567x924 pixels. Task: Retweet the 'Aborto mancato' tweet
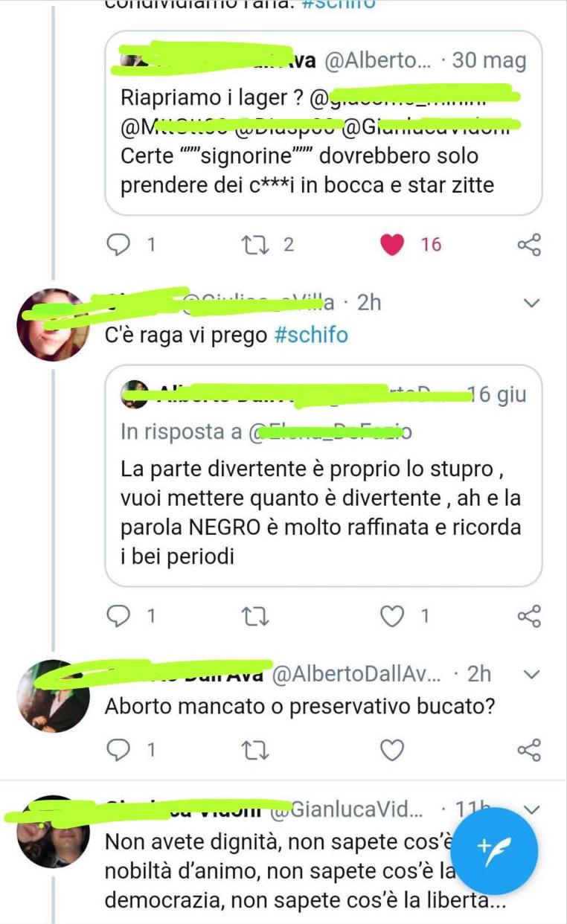[x=257, y=750]
